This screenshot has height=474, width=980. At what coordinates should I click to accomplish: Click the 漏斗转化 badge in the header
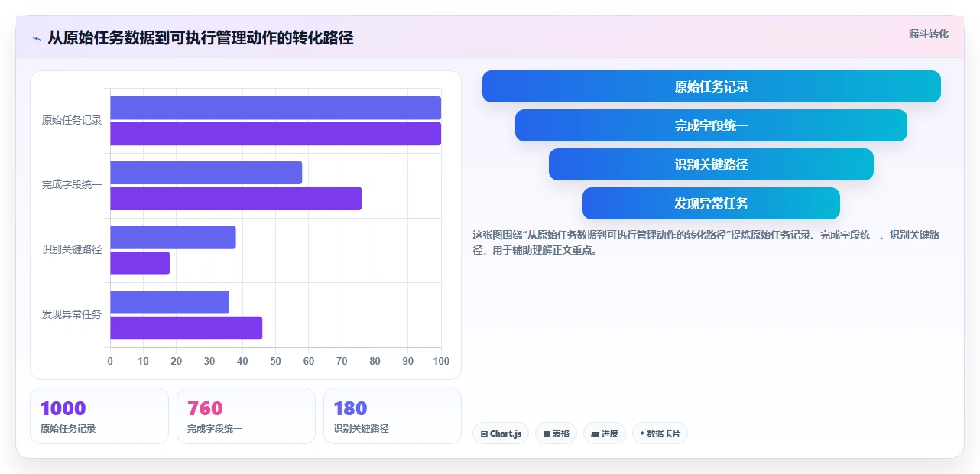[929, 34]
